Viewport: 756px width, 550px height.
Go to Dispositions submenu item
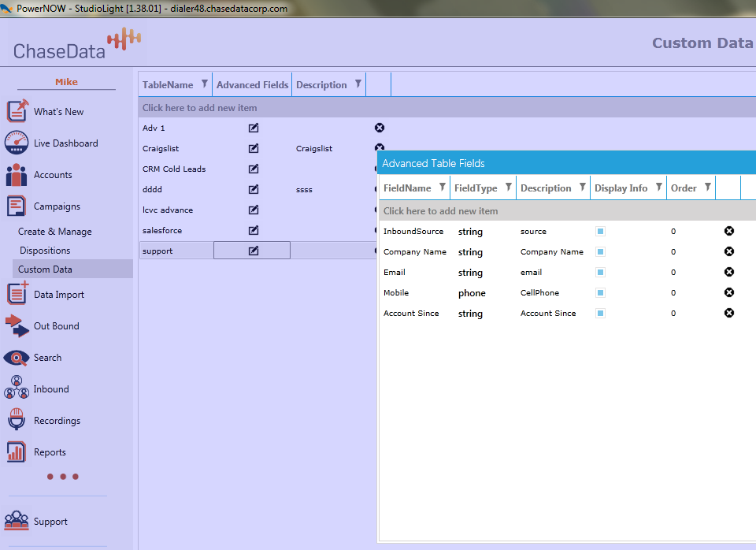(x=45, y=251)
